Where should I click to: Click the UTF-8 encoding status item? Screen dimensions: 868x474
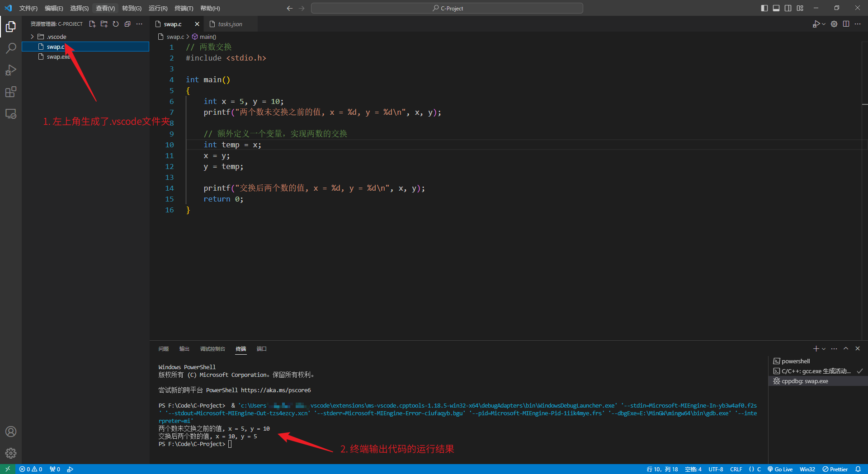[x=716, y=469]
